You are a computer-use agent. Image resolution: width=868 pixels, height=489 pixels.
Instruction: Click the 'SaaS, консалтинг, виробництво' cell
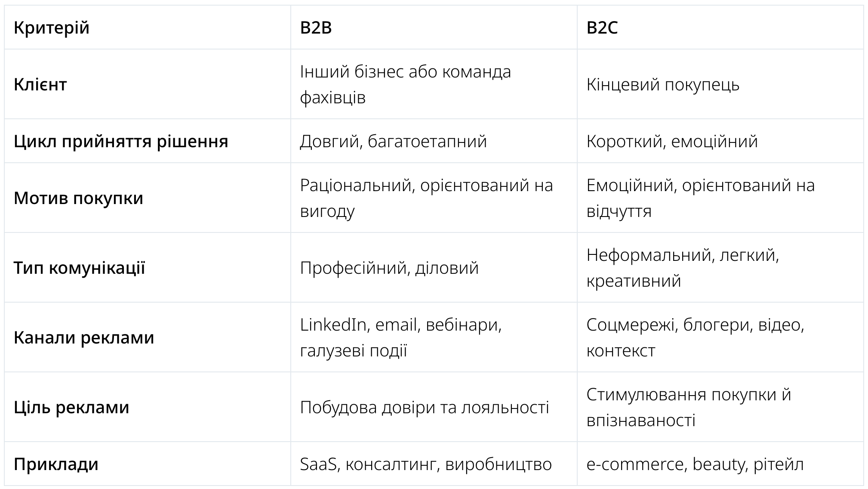tap(425, 464)
